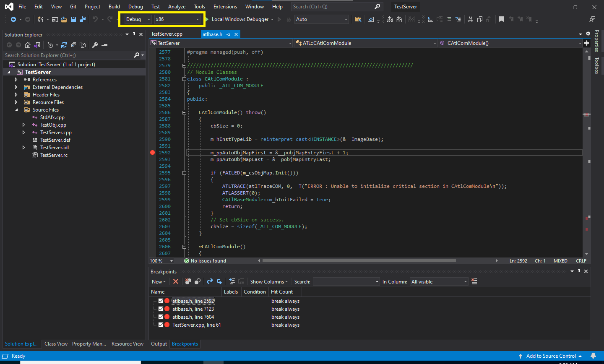Start Local Windows Debugger
The width and height of the screenshot is (604, 364).
[237, 19]
